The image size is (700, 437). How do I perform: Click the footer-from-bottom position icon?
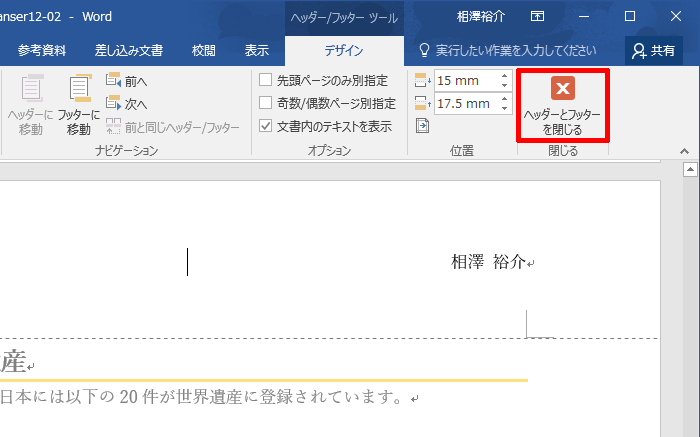[422, 103]
